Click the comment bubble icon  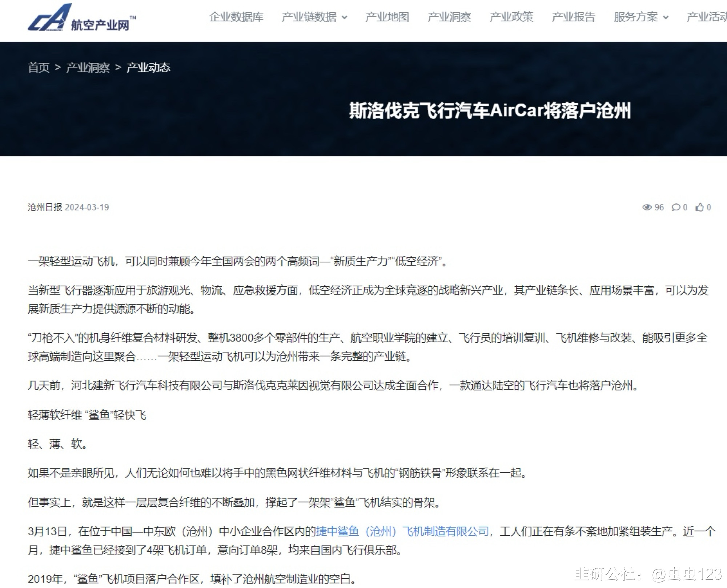[676, 207]
